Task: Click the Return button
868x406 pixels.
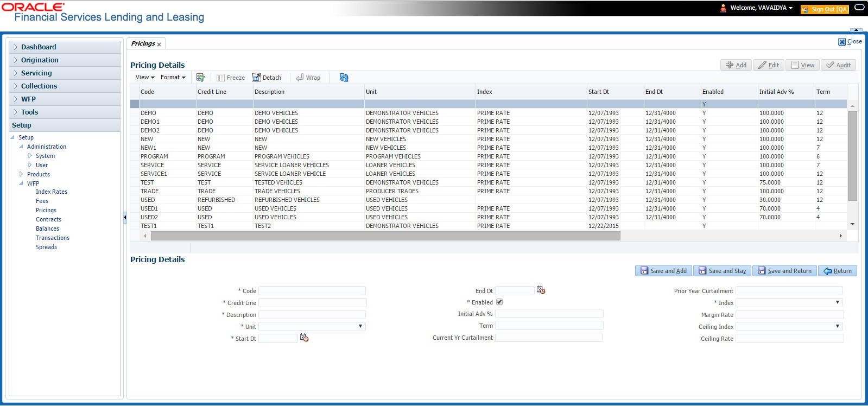Action: point(838,271)
